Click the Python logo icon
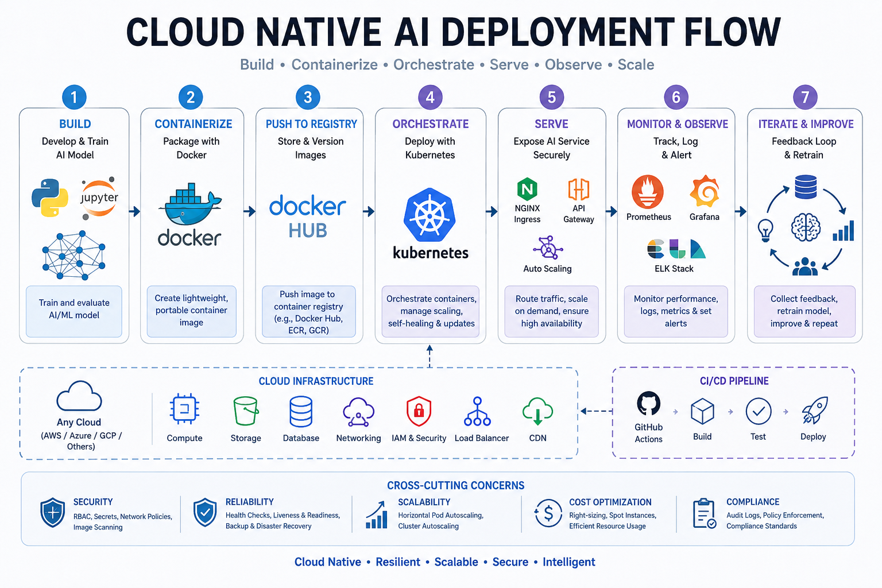 point(50,198)
